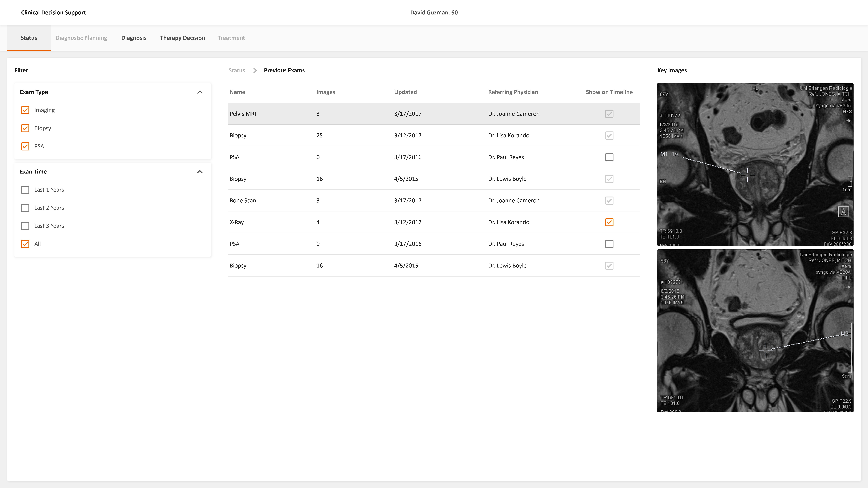Toggle timeline checkbox for Bone Scan row
This screenshot has height=488, width=868.
[x=609, y=201]
